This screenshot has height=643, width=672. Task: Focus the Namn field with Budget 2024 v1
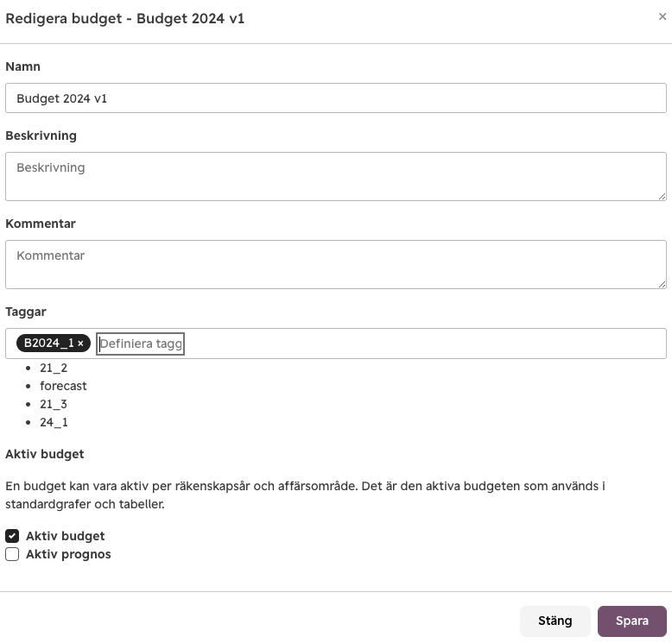(336, 98)
